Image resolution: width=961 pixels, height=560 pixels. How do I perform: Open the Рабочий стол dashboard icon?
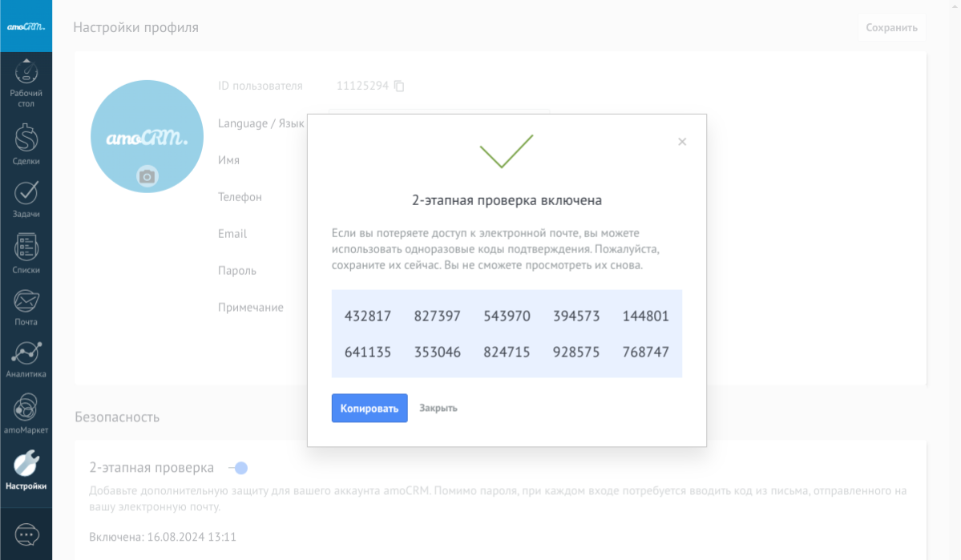26,75
